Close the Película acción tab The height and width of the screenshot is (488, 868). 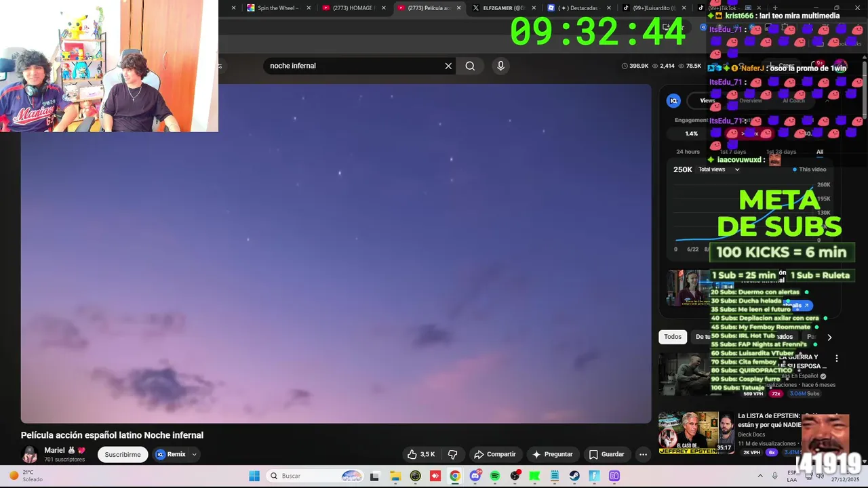(459, 8)
